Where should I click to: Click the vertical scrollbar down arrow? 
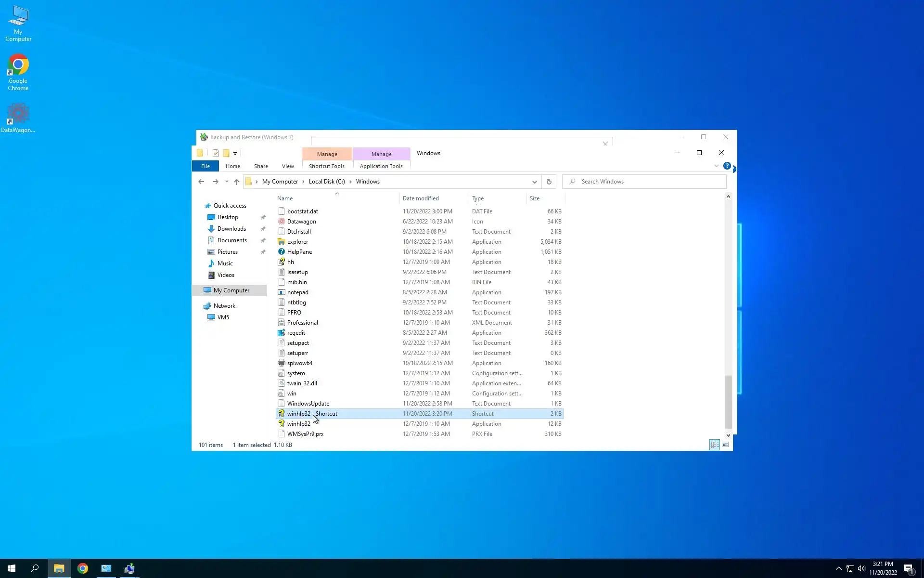728,435
